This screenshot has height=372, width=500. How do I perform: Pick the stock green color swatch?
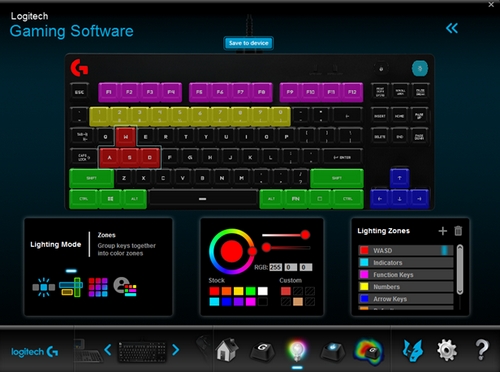[x=250, y=291]
